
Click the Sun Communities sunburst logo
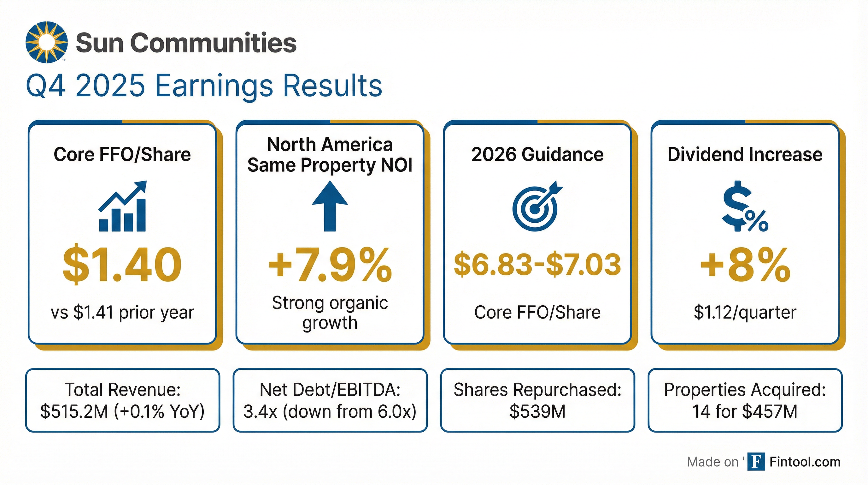(x=46, y=43)
